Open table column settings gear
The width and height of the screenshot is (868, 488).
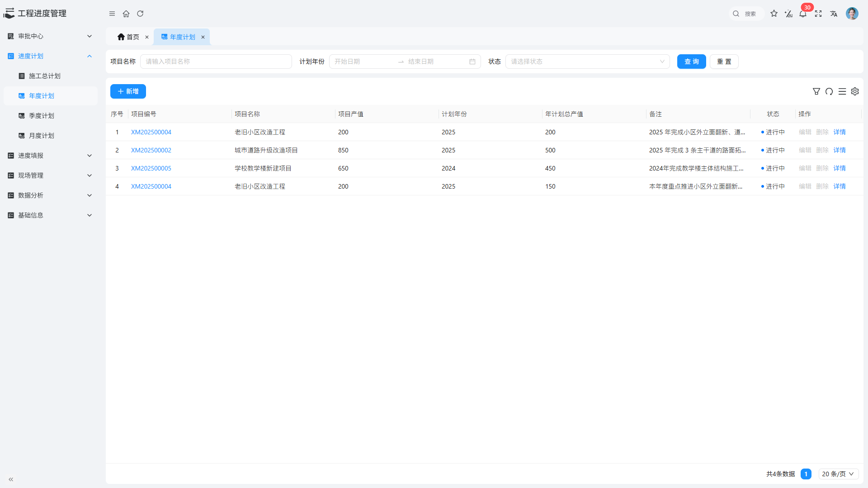point(855,91)
